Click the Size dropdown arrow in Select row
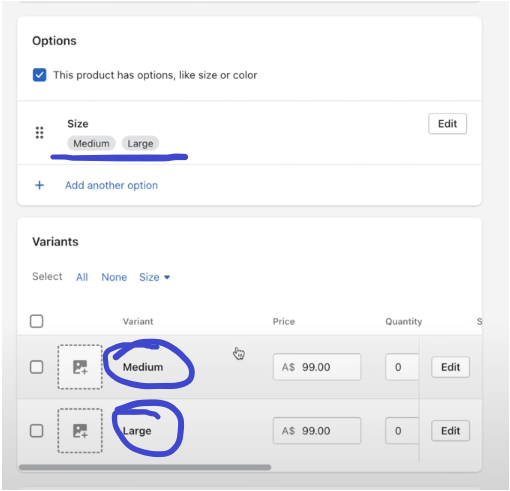This screenshot has height=491, width=510. point(167,277)
